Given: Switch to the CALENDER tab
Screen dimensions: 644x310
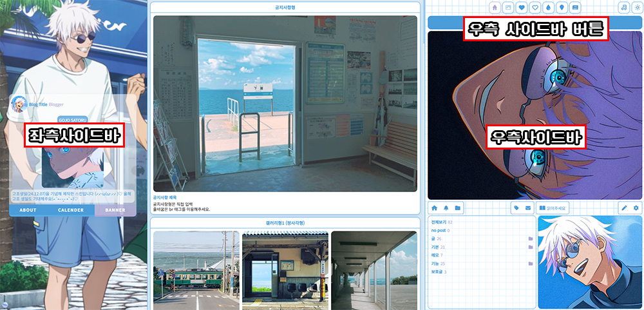Looking at the screenshot, I should coord(71,210).
